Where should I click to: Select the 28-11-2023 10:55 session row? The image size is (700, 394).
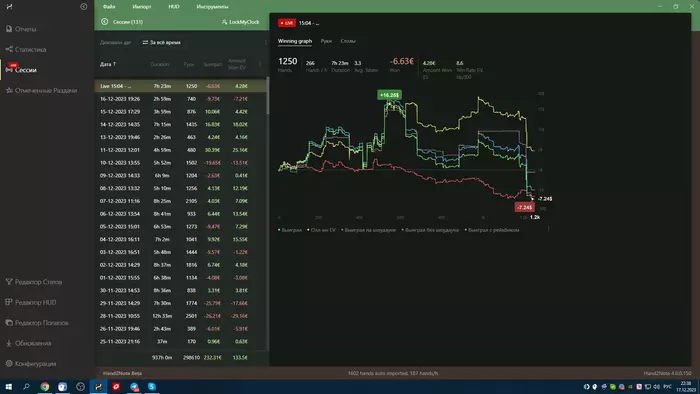[x=180, y=315]
